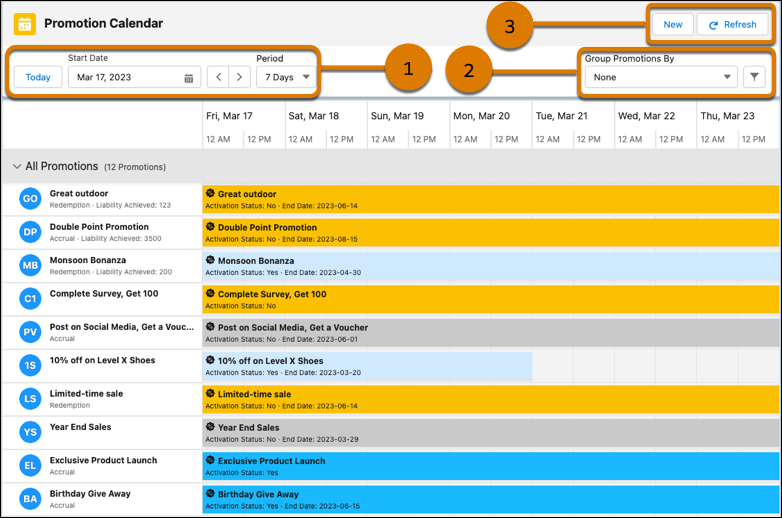
Task: Click badge icon in Great outdoor calendar bar
Action: click(x=210, y=193)
